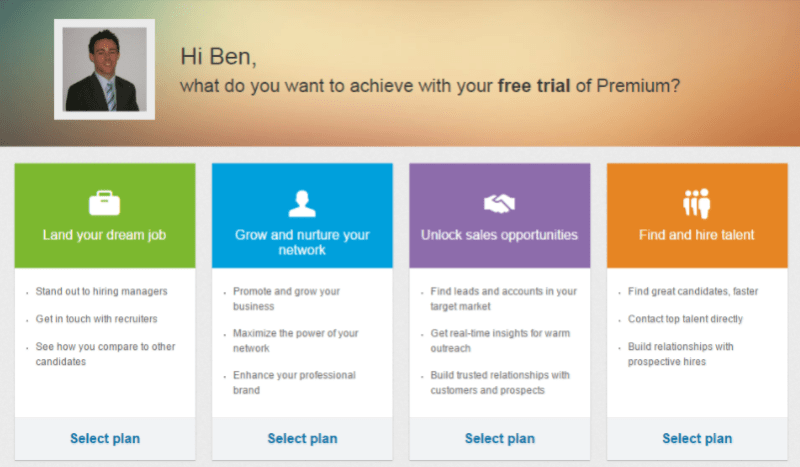
Task: Select plan for Land your dream job
Action: [x=105, y=438]
